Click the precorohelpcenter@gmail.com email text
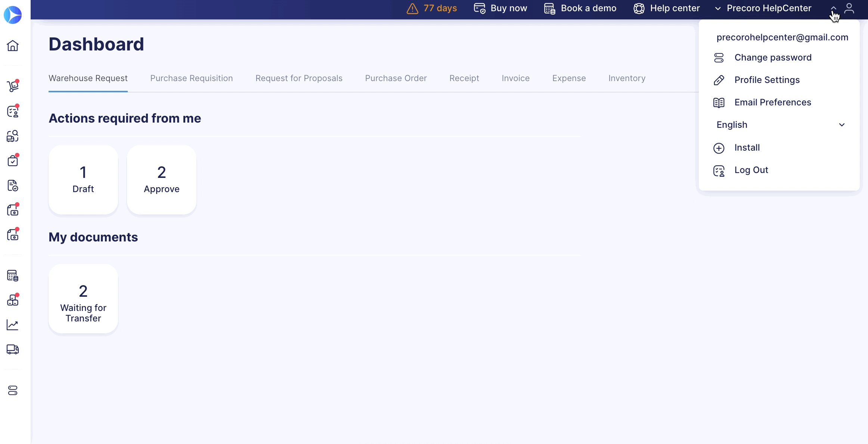868x444 pixels. 782,37
